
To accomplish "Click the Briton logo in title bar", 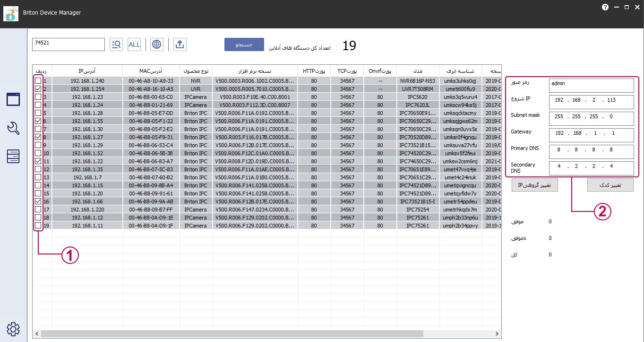I will 11,13.
